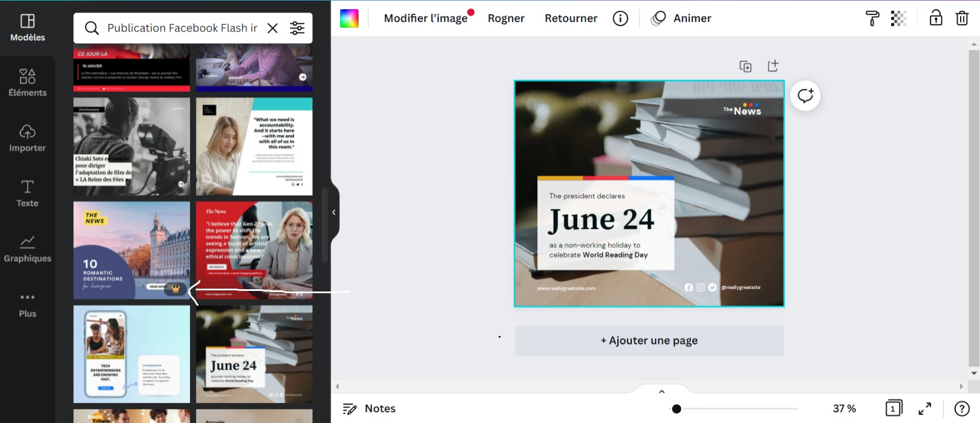The width and height of the screenshot is (980, 423).
Task: Select the Rogner crop option
Action: [506, 18]
